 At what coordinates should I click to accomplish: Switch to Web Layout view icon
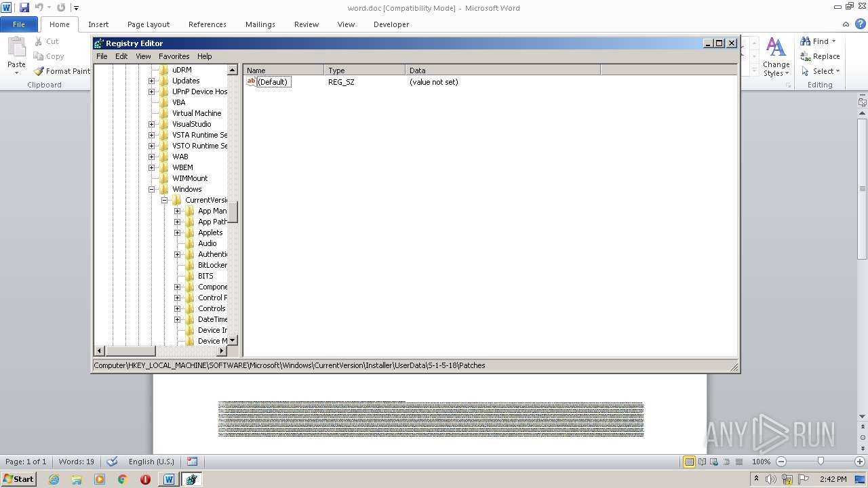click(713, 462)
